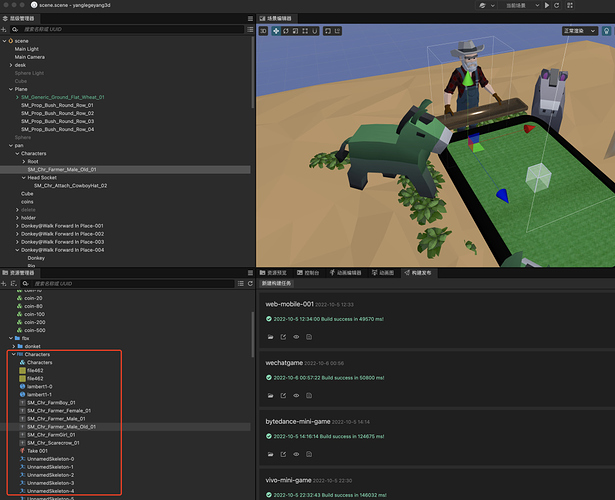This screenshot has height=500, width=615.
Task: Select the rect transform tool in scene toolbar
Action: [x=305, y=31]
